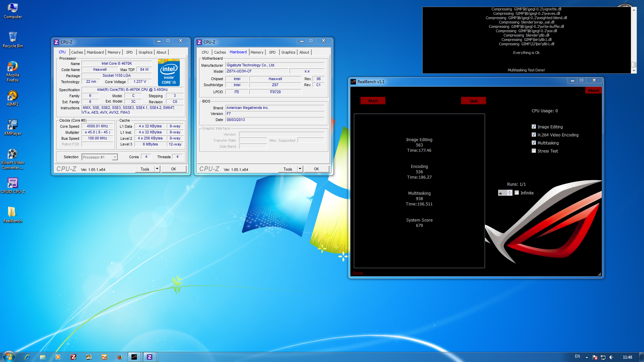The width and height of the screenshot is (644, 362).
Task: Click the Firefox icon in the taskbar
Action: [119, 357]
